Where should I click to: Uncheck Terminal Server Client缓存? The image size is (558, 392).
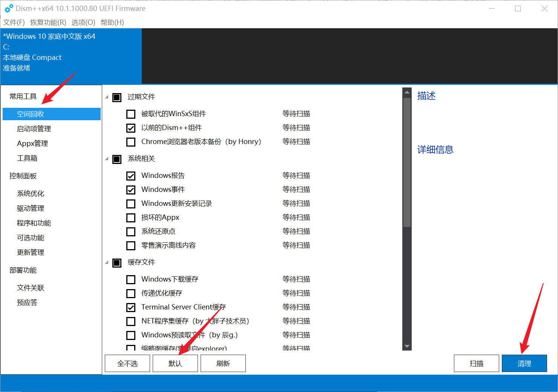(x=131, y=308)
